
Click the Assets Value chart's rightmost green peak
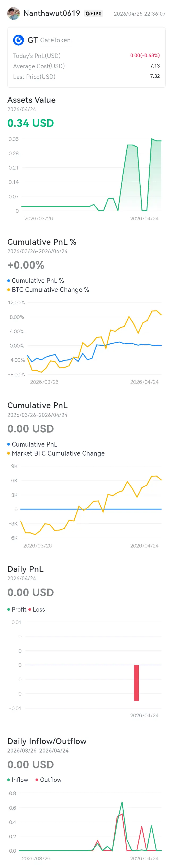click(152, 139)
